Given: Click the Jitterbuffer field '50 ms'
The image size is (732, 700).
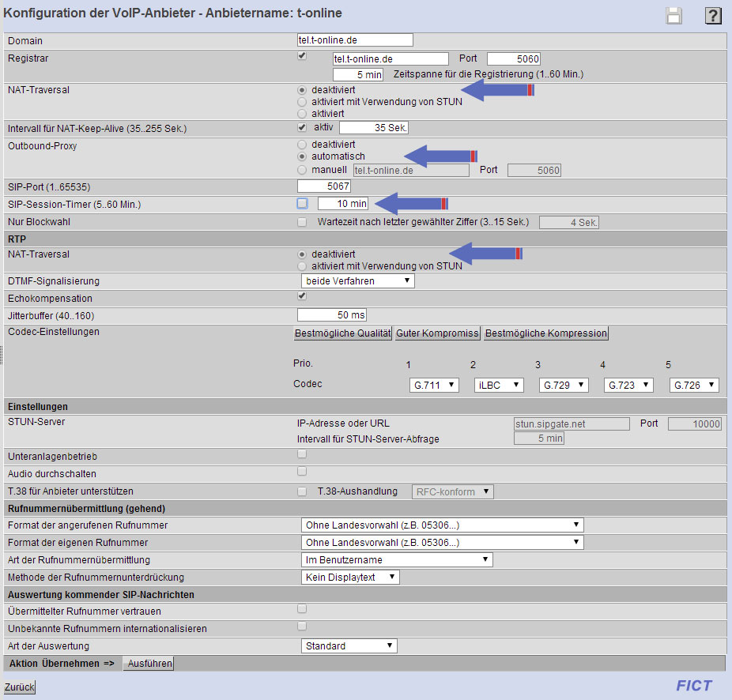Looking at the screenshot, I should point(331,315).
